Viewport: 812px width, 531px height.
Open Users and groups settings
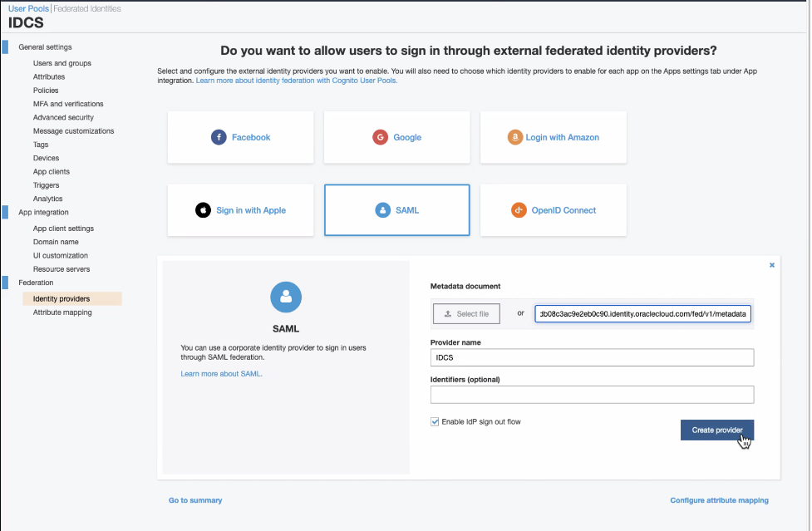(x=62, y=63)
